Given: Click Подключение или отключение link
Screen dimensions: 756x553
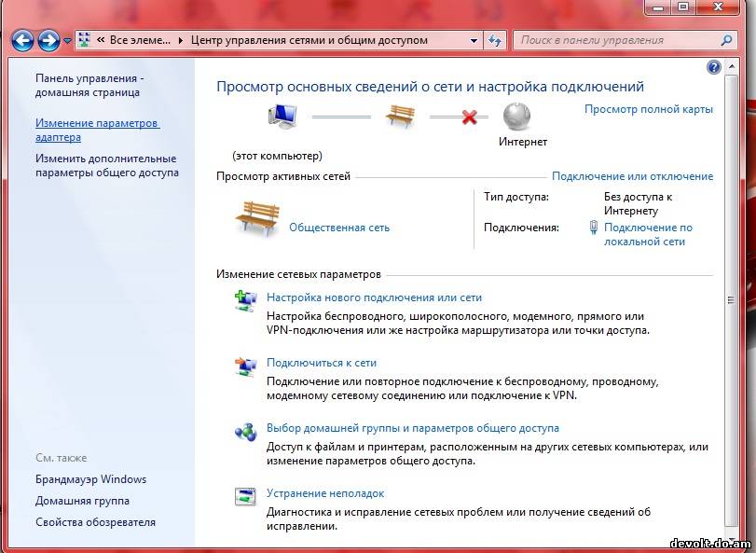Looking at the screenshot, I should 633,176.
